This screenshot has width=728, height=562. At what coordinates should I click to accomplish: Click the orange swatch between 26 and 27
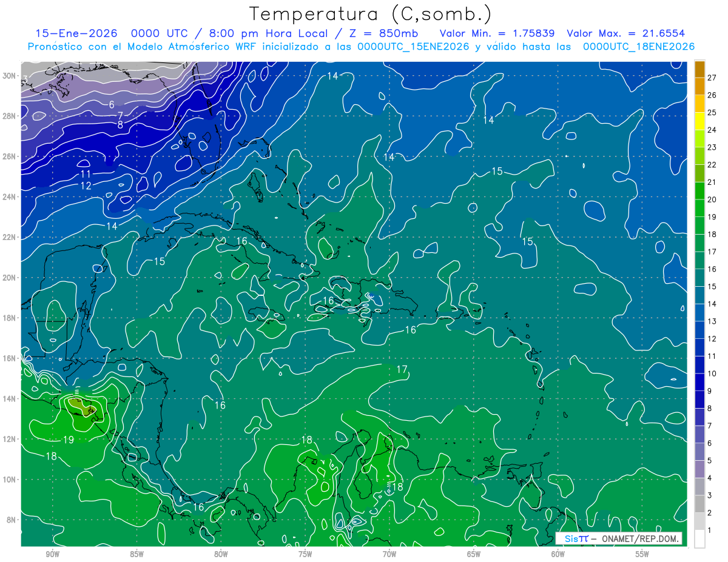point(699,86)
